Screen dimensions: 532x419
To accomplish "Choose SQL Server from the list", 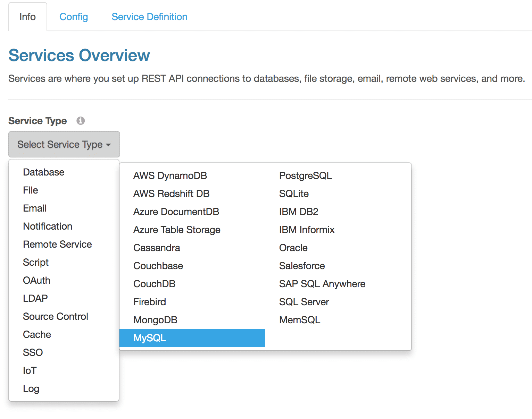I will point(304,302).
